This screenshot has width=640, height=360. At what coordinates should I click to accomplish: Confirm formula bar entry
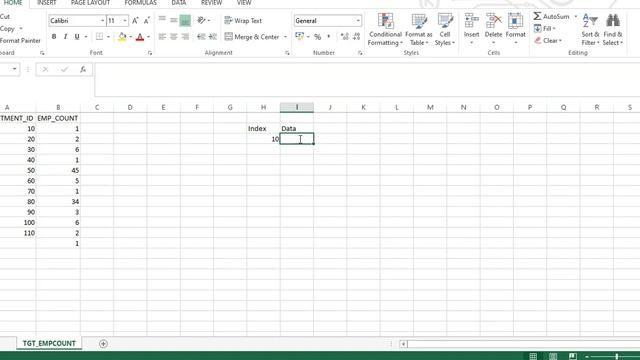pyautogui.click(x=64, y=69)
